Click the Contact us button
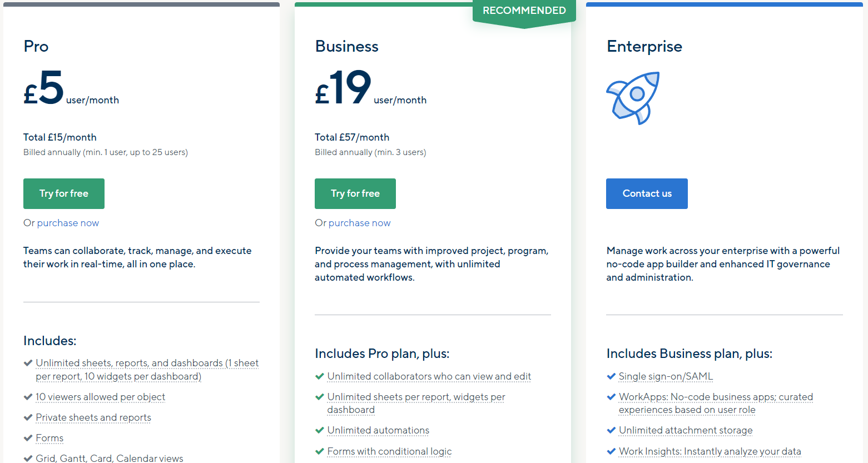868x463 pixels. 647,193
